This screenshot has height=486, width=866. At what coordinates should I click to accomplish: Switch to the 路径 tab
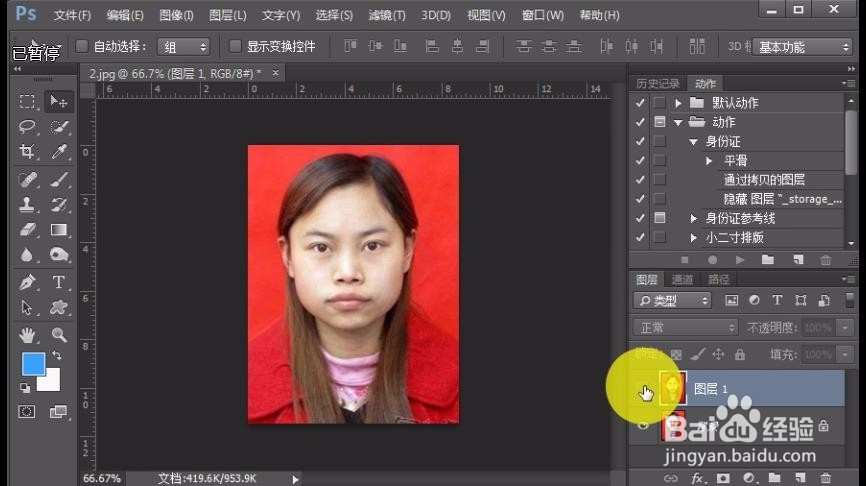pos(719,280)
